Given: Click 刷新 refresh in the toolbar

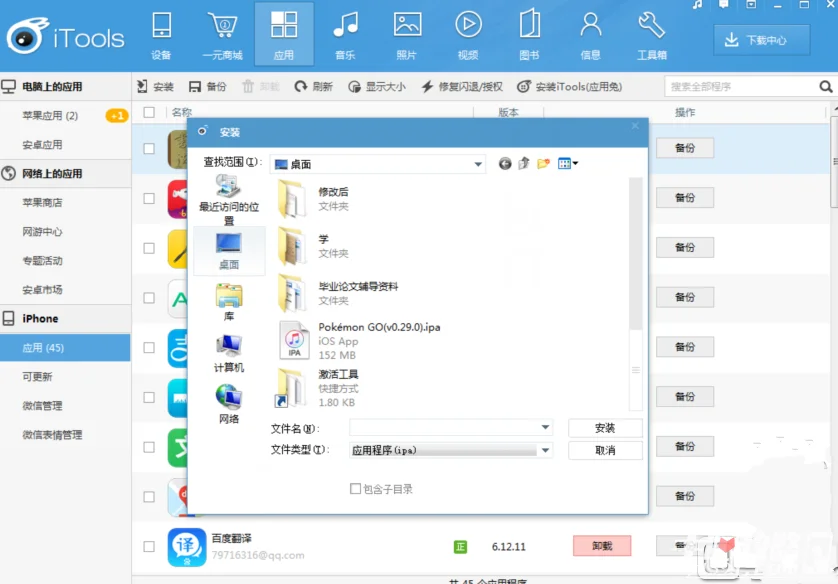Looking at the screenshot, I should (x=314, y=87).
